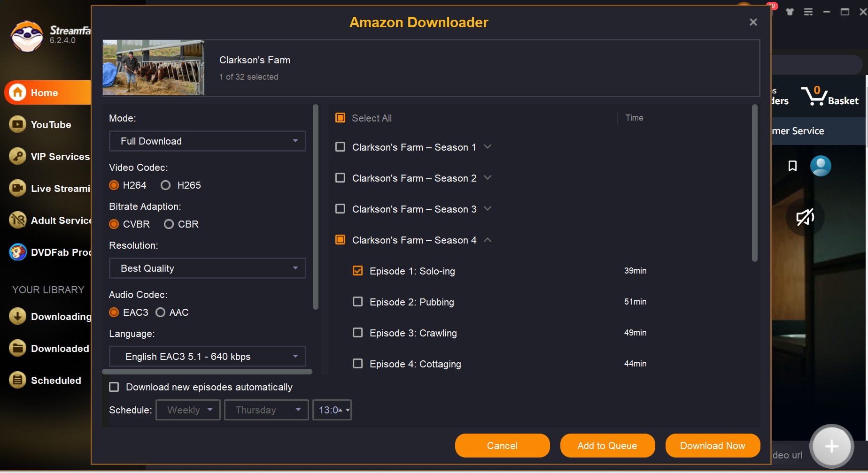
Task: Open the shirt skin icon in title bar
Action: pos(790,12)
